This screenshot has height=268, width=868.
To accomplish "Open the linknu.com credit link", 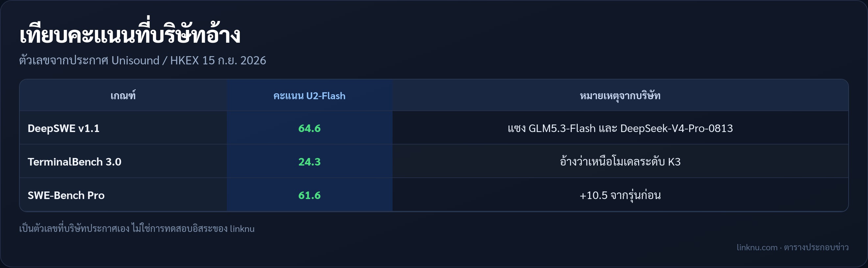I will point(757,247).
